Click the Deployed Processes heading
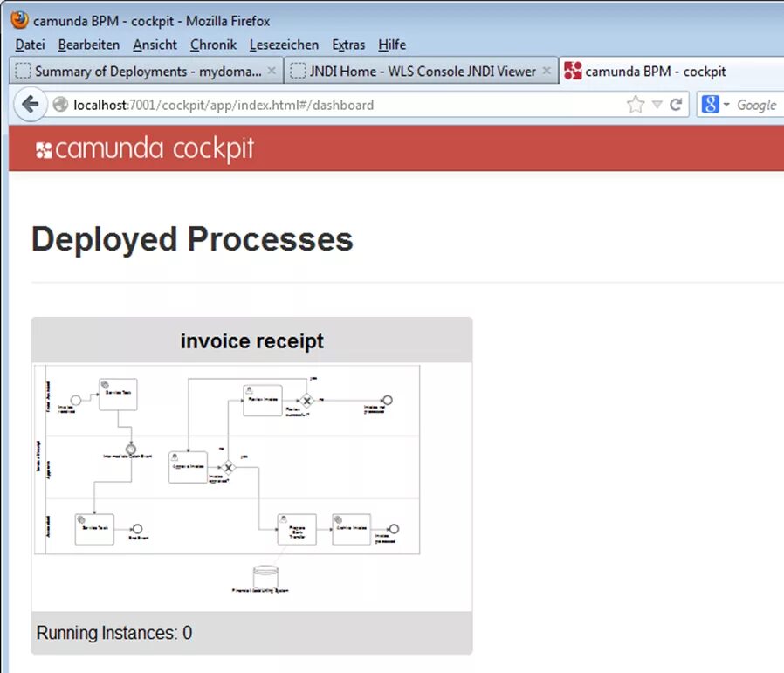 tap(192, 239)
